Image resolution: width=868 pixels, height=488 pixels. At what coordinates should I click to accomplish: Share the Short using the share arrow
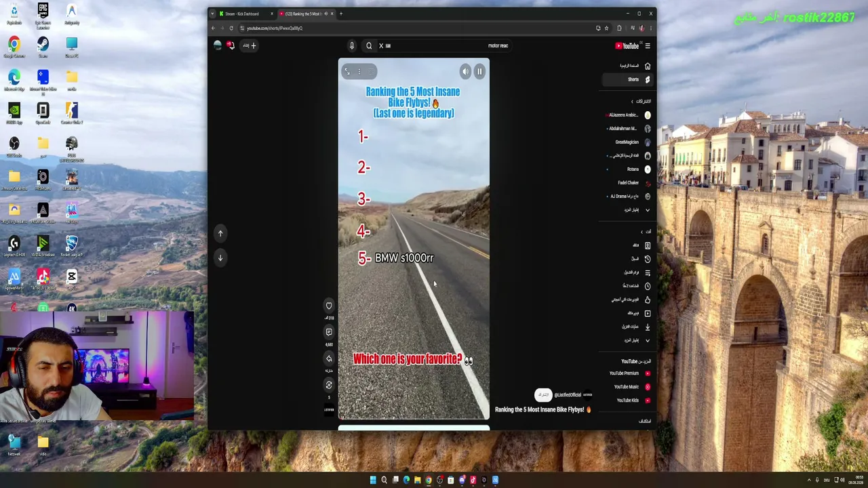(329, 359)
